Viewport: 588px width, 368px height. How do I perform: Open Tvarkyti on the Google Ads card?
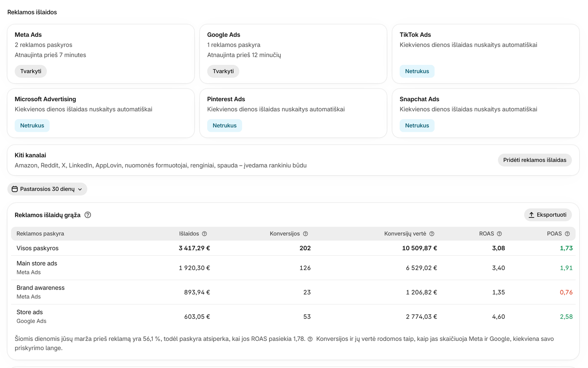(223, 71)
